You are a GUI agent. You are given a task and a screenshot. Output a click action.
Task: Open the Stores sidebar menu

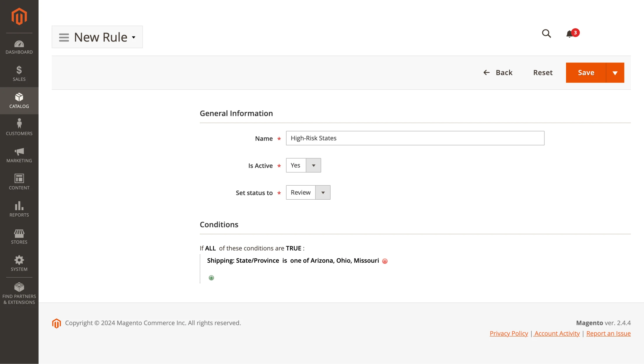click(x=19, y=236)
